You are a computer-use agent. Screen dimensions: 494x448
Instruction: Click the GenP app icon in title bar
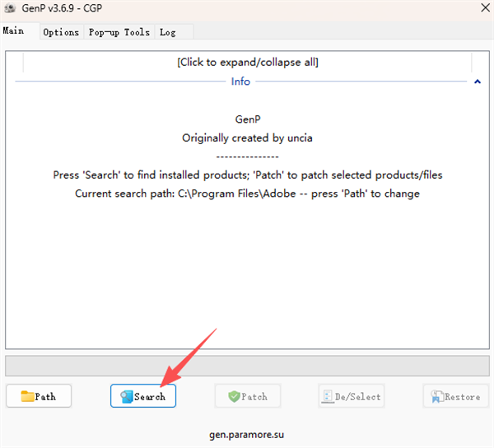click(10, 8)
